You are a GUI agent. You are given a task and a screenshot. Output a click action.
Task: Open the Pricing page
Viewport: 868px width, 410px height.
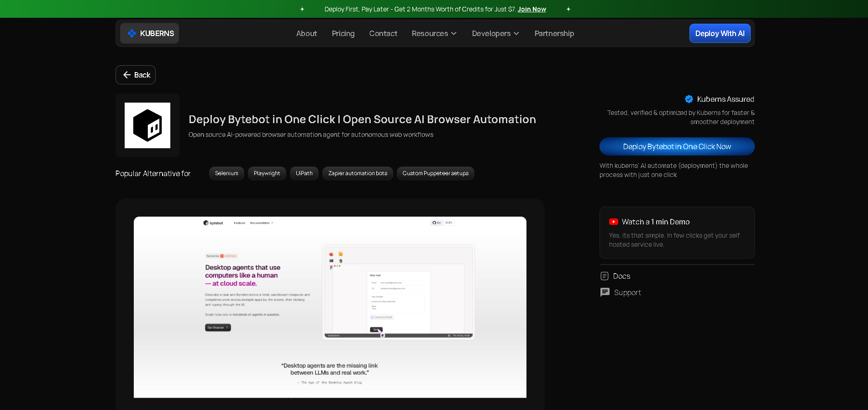pos(343,33)
